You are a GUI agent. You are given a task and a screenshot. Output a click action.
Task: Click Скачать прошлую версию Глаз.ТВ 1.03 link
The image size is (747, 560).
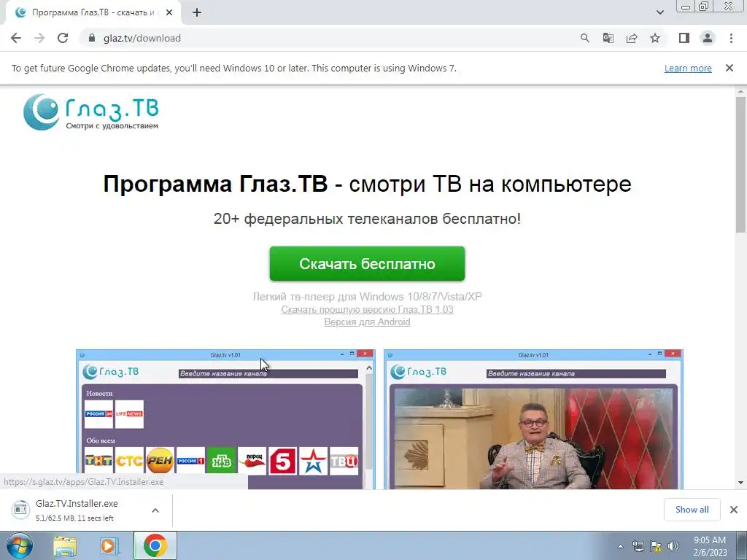point(367,309)
